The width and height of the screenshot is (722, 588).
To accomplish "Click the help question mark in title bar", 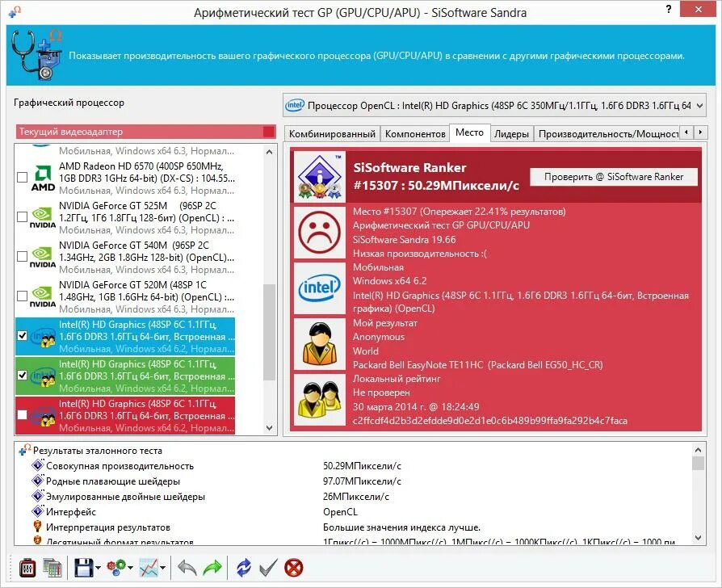I will tap(669, 9).
